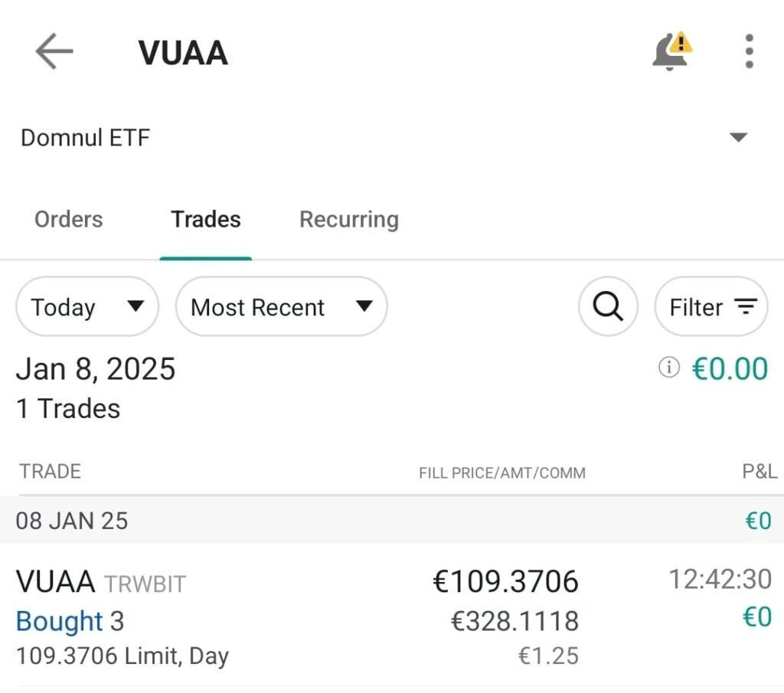Tap the Bought 3 trade detail
This screenshot has height=693, width=784.
[x=70, y=621]
